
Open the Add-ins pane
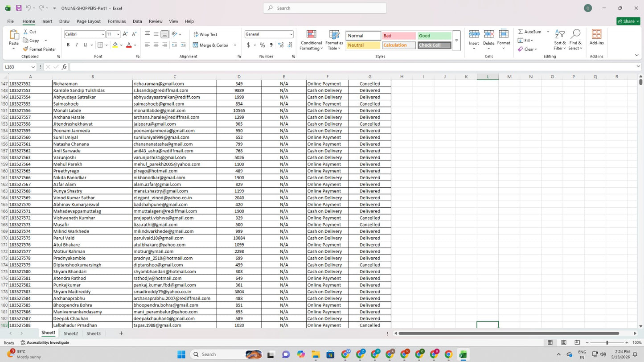click(x=597, y=37)
